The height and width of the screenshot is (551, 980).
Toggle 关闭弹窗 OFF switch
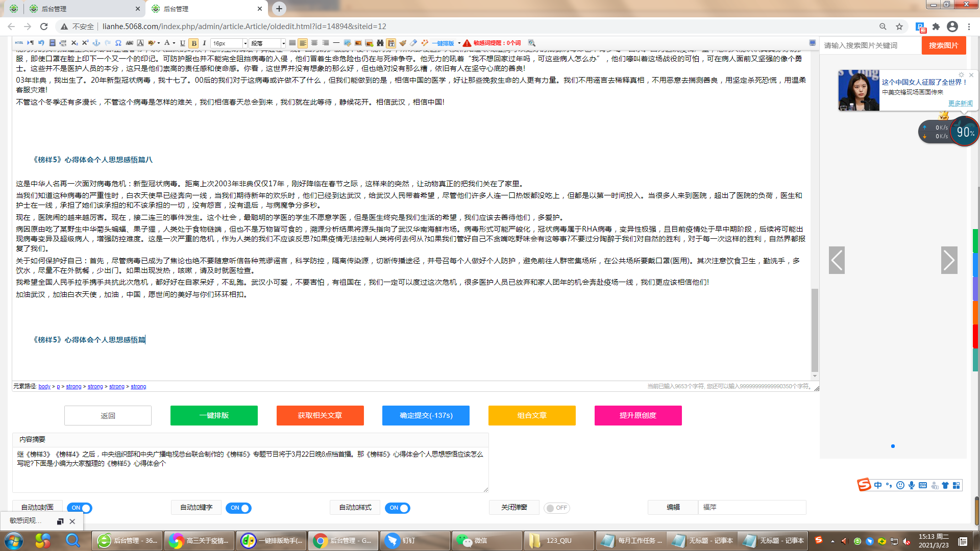557,508
